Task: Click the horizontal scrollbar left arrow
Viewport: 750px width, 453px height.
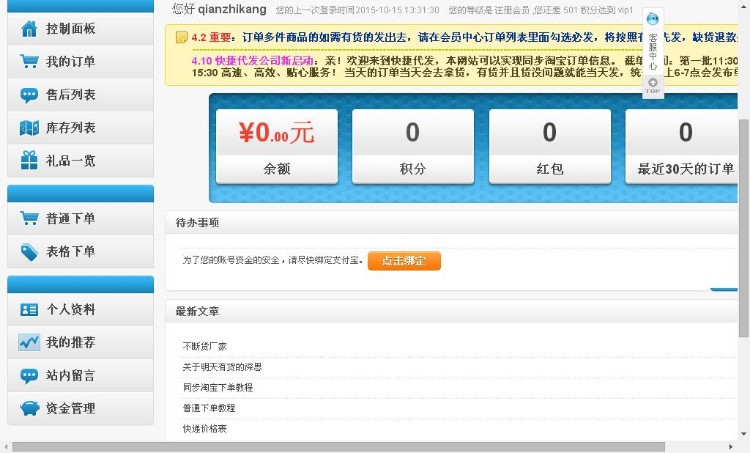Action: point(5,447)
